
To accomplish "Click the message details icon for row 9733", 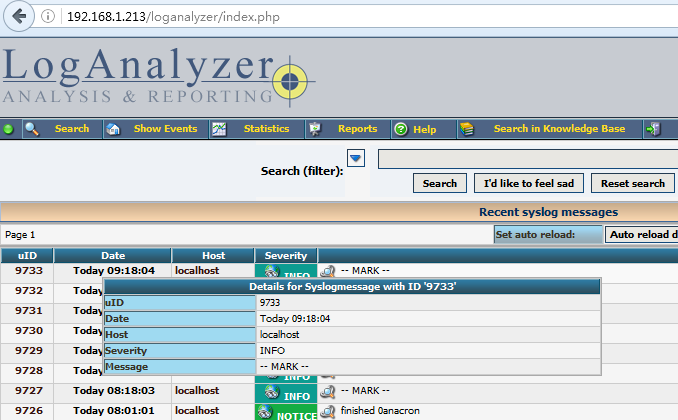I will (328, 271).
